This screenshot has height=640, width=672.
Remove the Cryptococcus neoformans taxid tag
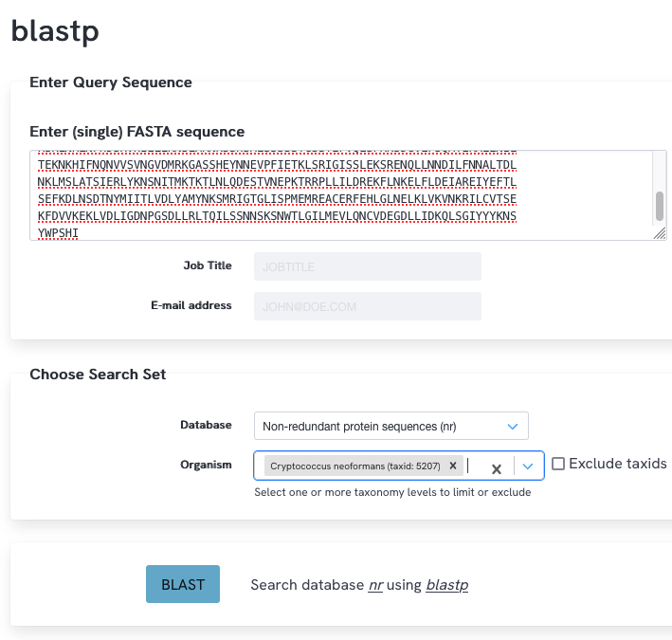pyautogui.click(x=452, y=466)
